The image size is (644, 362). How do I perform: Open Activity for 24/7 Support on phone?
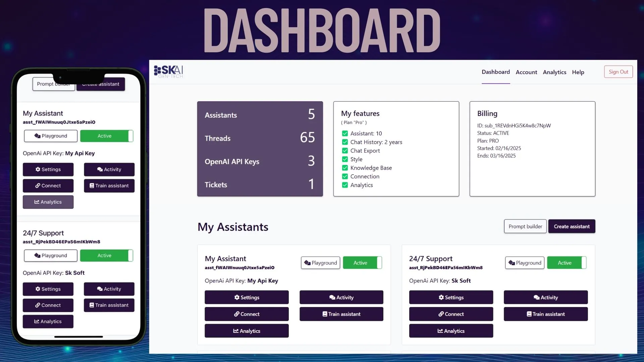click(x=109, y=289)
